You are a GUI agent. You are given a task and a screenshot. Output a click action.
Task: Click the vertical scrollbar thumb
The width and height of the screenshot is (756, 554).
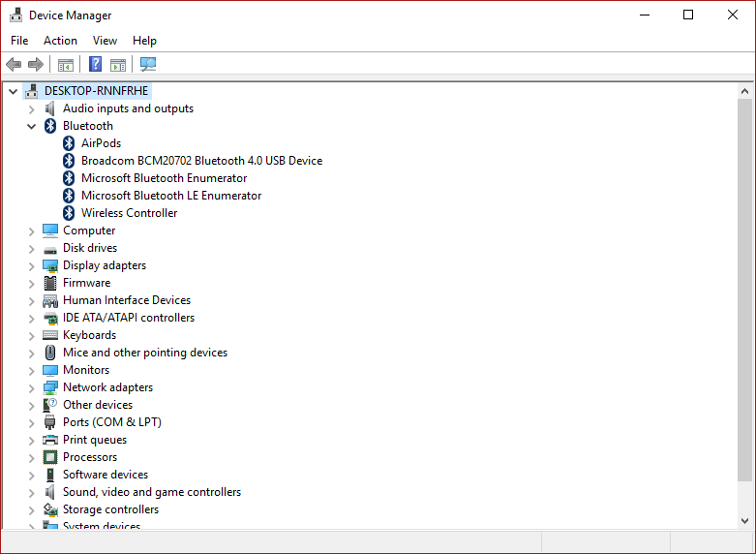(x=744, y=290)
